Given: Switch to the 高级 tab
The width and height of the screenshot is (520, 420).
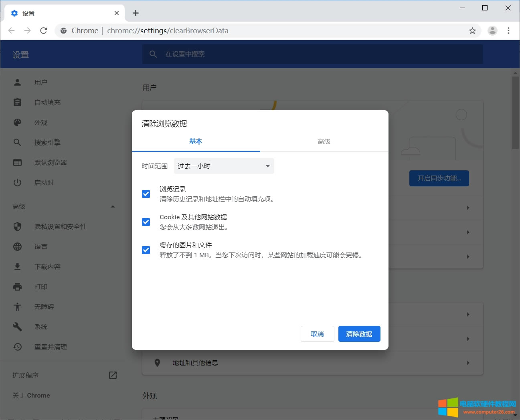Looking at the screenshot, I should [x=324, y=141].
